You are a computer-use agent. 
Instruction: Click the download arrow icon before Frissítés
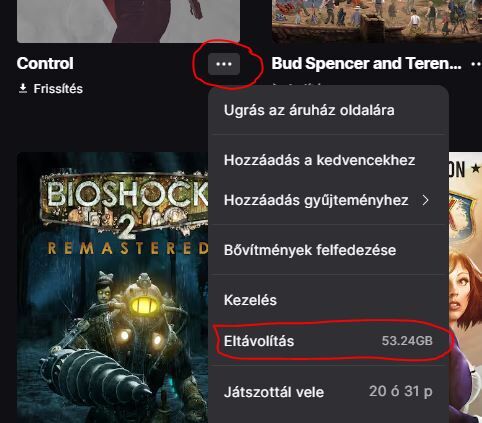[x=23, y=88]
